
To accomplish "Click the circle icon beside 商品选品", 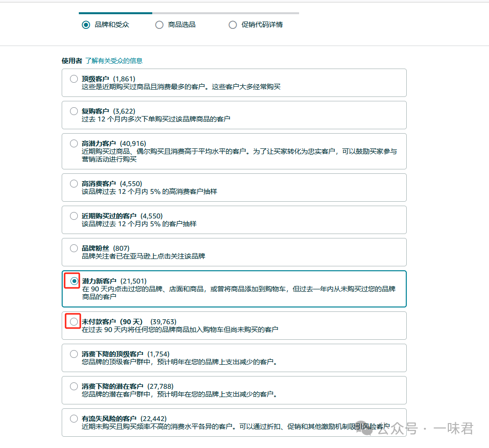I will coord(159,24).
